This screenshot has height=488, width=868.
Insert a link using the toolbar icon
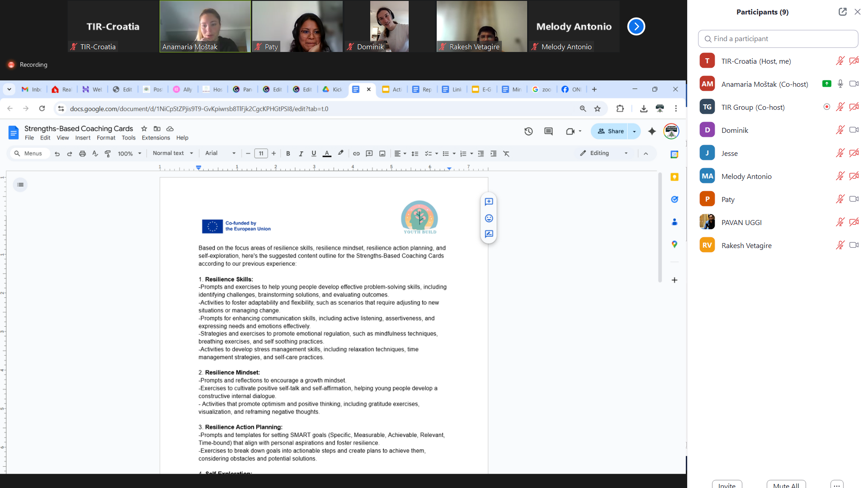(356, 154)
